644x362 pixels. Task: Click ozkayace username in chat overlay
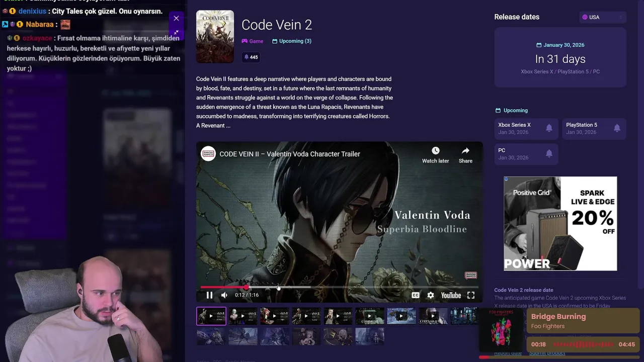point(37,38)
